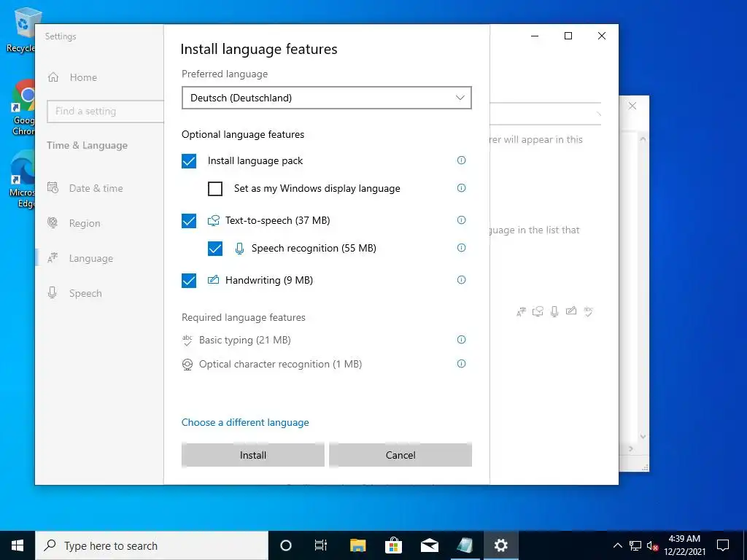This screenshot has width=747, height=560.
Task: Enable Set as my Windows display language
Action: pyautogui.click(x=215, y=189)
